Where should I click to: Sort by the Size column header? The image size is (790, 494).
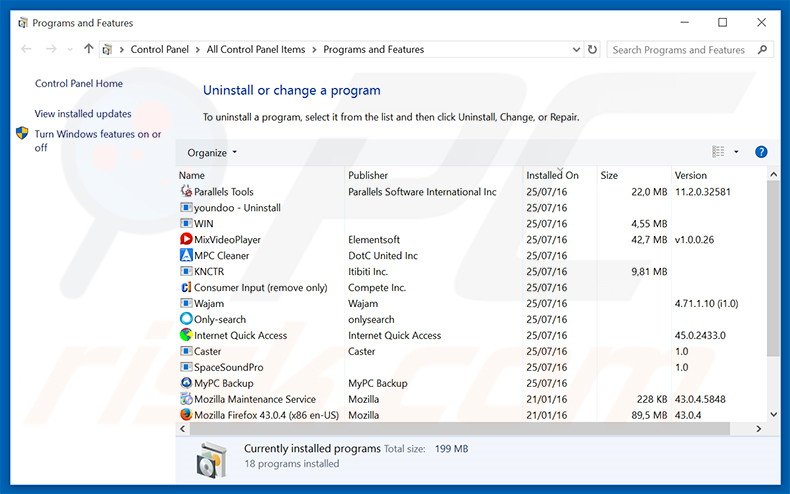coord(609,175)
